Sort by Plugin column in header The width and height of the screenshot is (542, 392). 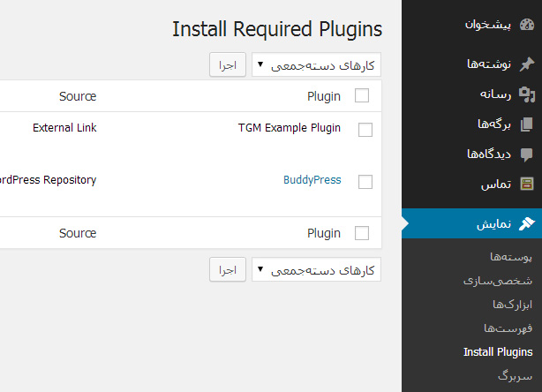(x=324, y=96)
